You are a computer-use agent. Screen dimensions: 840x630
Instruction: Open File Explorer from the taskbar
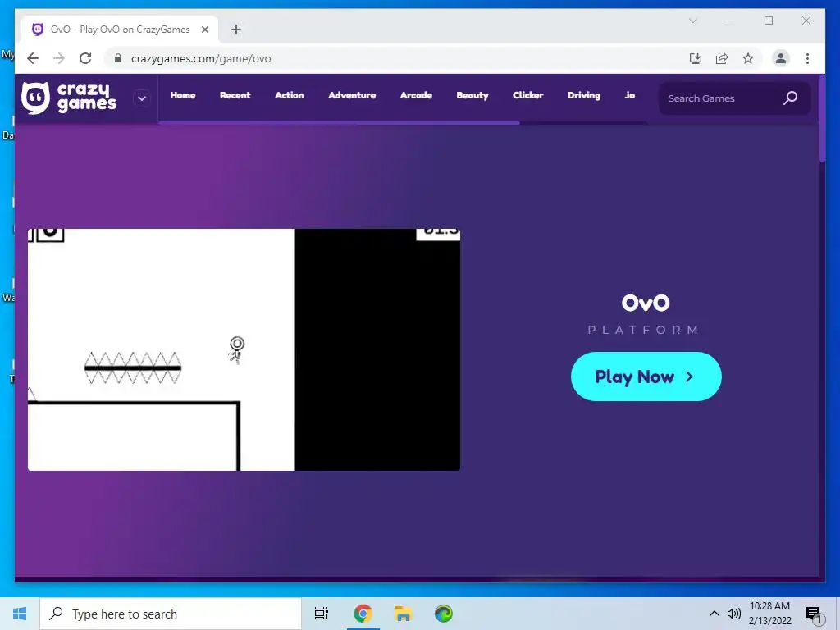click(404, 614)
